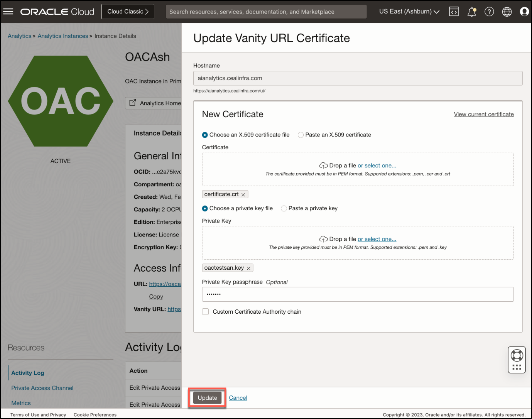This screenshot has width=532, height=419.
Task: Open the US East (Ashburn) region dropdown
Action: [x=409, y=12]
